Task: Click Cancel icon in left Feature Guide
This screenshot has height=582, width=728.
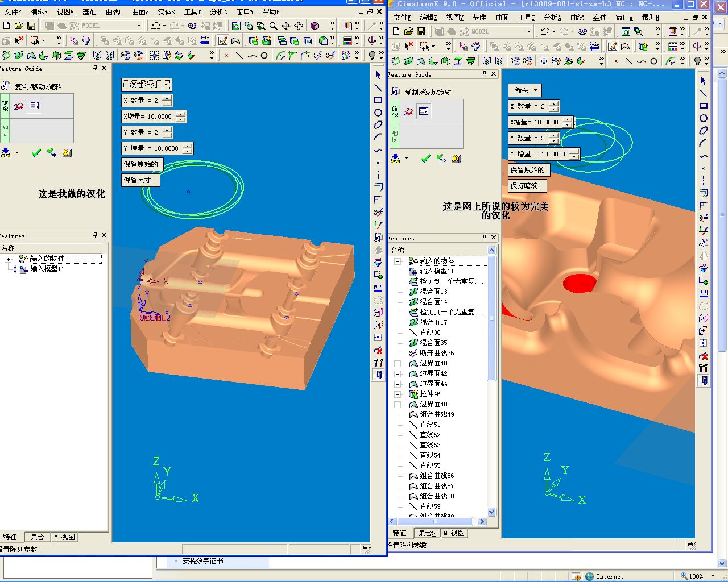Action: (67, 153)
